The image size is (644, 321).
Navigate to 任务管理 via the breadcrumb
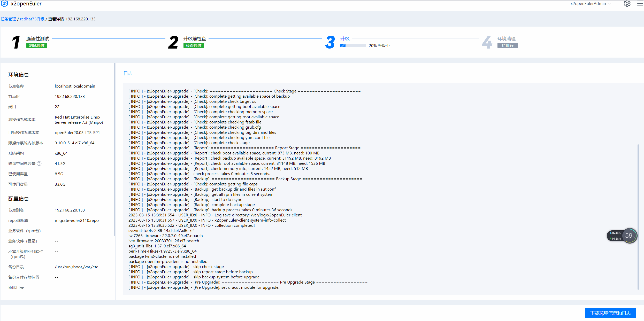pos(8,19)
